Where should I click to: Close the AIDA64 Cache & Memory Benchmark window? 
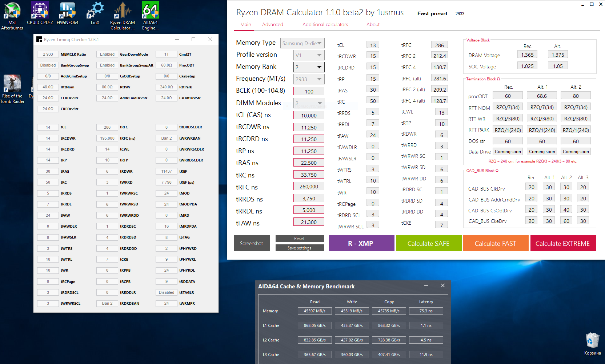click(x=443, y=286)
